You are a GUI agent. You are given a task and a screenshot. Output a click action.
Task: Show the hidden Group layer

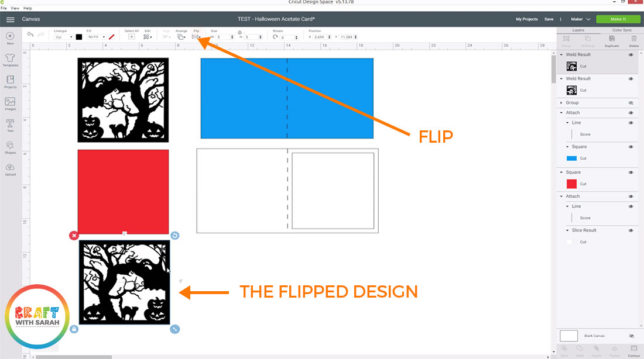coord(631,103)
